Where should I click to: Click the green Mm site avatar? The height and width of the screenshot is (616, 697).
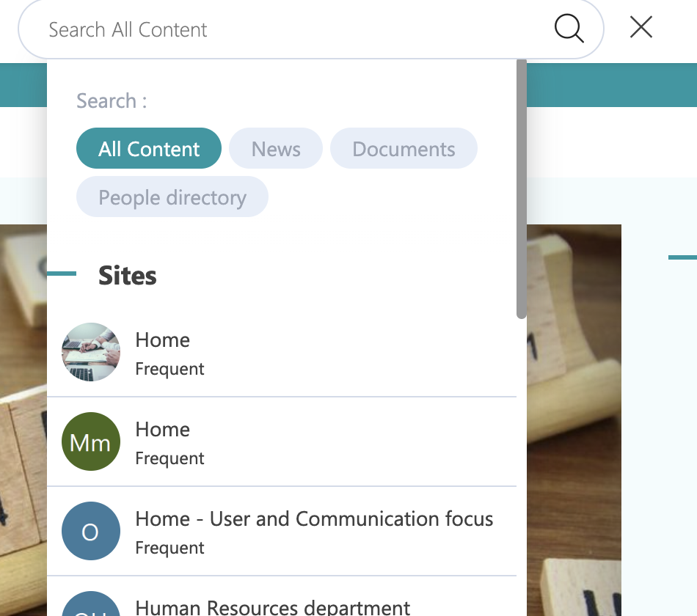(x=91, y=441)
